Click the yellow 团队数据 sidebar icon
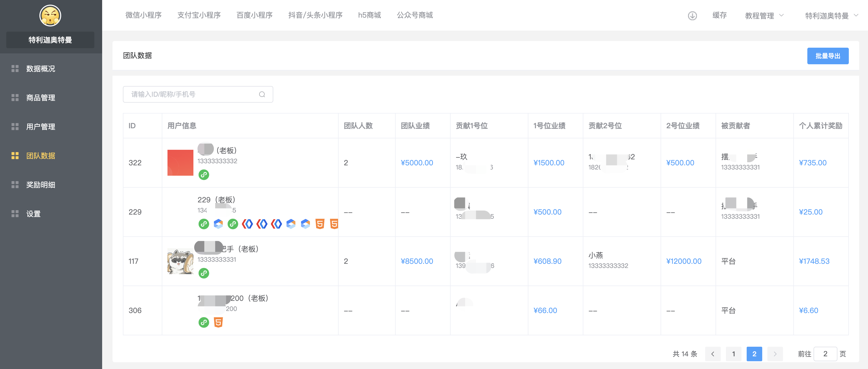Image resolution: width=868 pixels, height=369 pixels. pyautogui.click(x=15, y=155)
